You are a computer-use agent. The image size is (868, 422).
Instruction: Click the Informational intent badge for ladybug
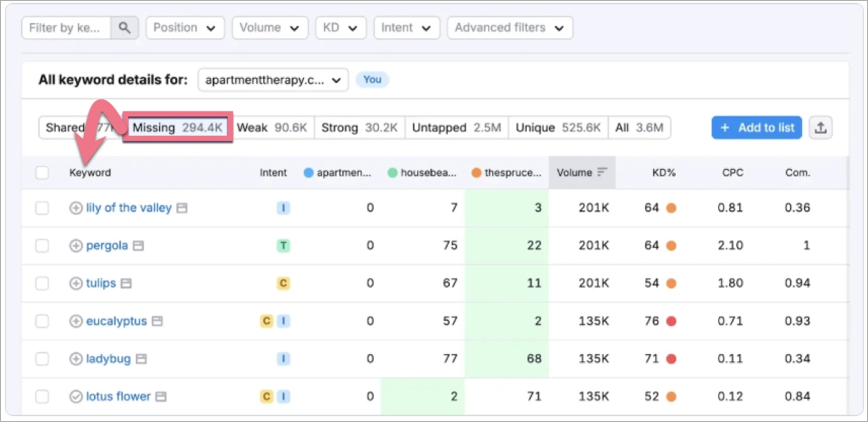click(283, 358)
